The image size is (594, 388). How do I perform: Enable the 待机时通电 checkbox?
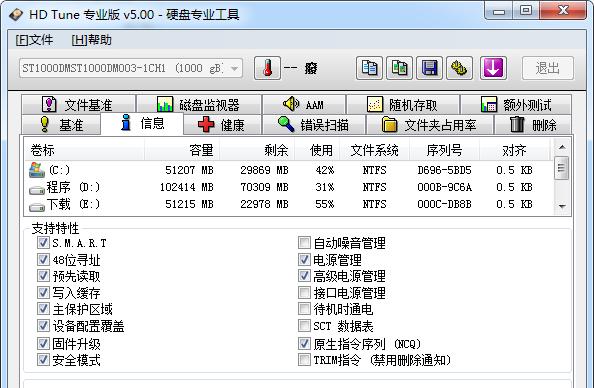(x=304, y=309)
